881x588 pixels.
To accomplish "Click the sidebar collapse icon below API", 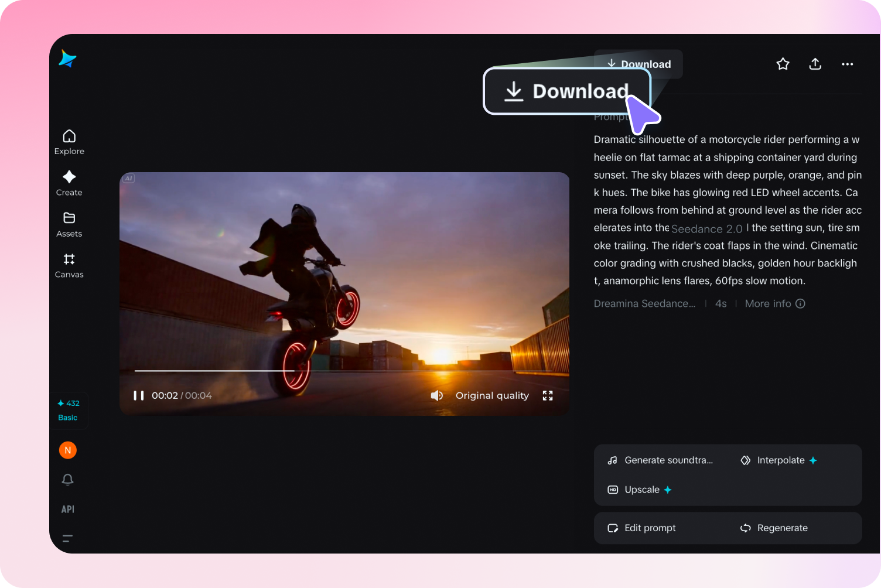I will 68,538.
